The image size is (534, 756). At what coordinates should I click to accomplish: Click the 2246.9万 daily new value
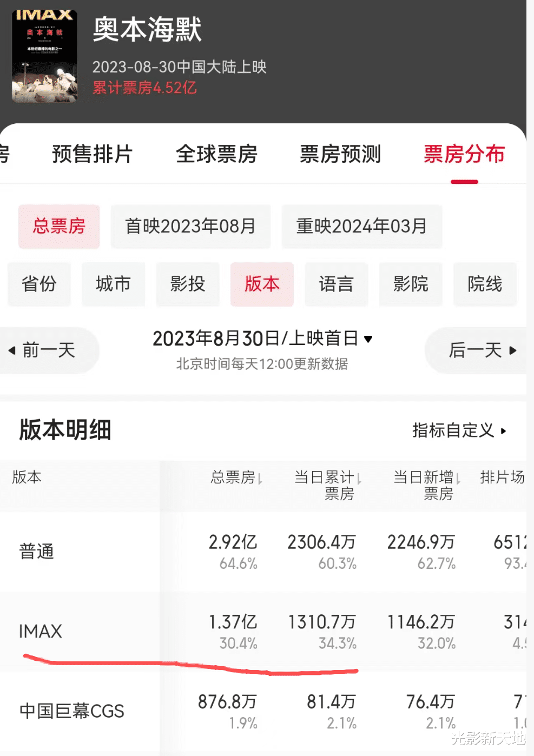[x=421, y=542]
